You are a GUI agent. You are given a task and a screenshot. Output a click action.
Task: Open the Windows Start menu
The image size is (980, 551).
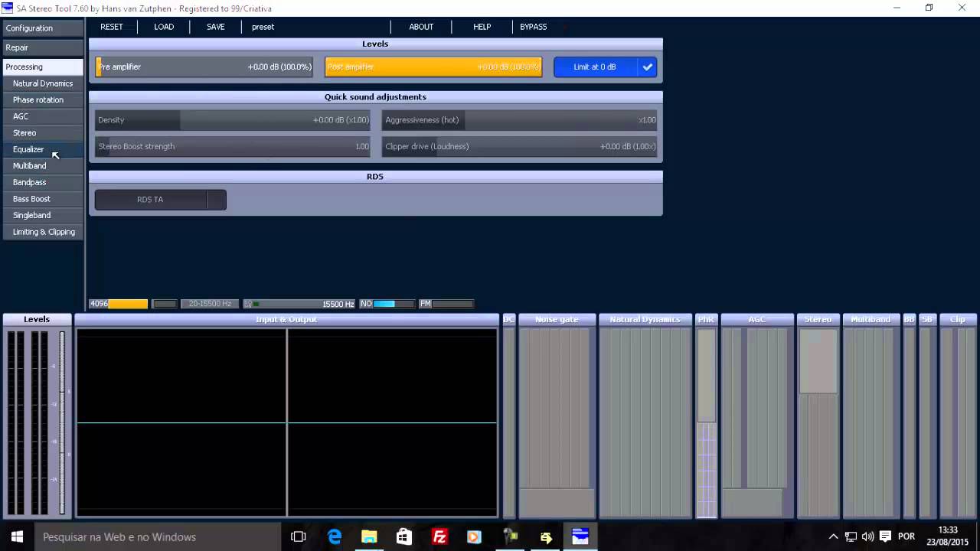coord(17,536)
